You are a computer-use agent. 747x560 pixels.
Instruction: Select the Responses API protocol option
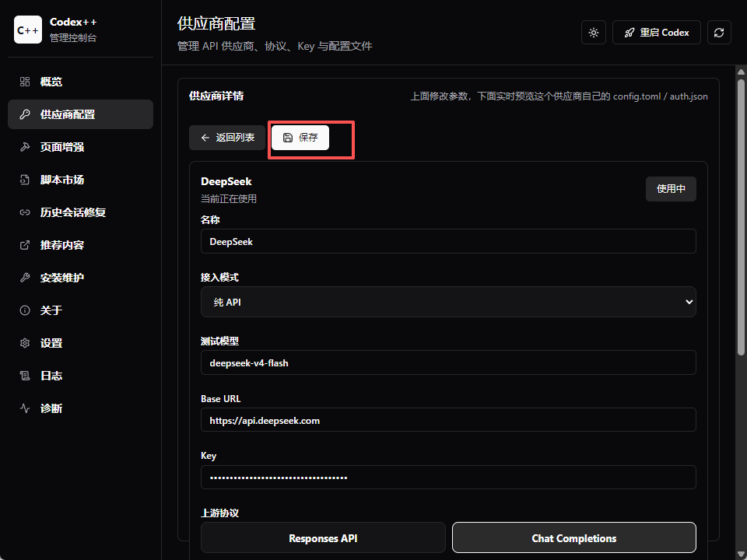pos(323,538)
